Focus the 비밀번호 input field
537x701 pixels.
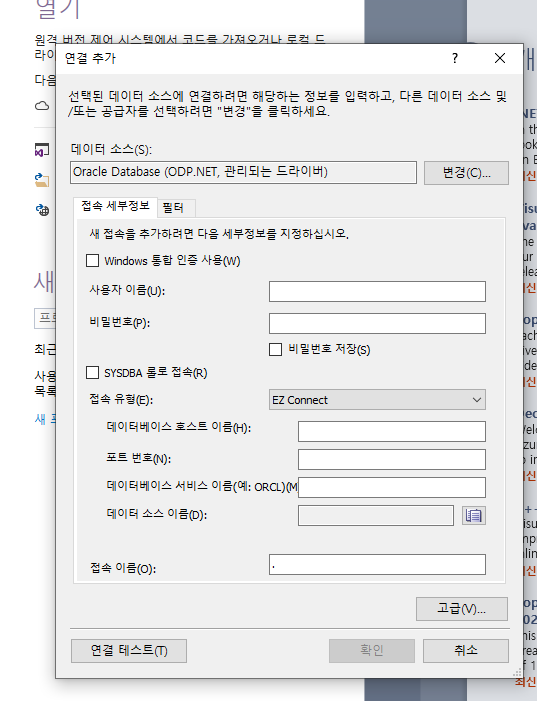point(377,323)
